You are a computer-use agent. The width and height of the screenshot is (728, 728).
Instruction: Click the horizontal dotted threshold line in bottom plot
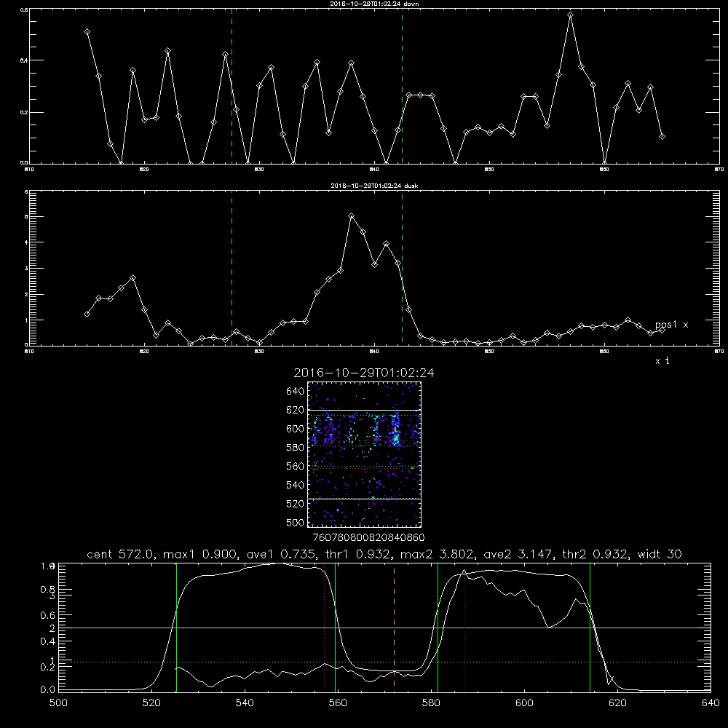point(384,662)
